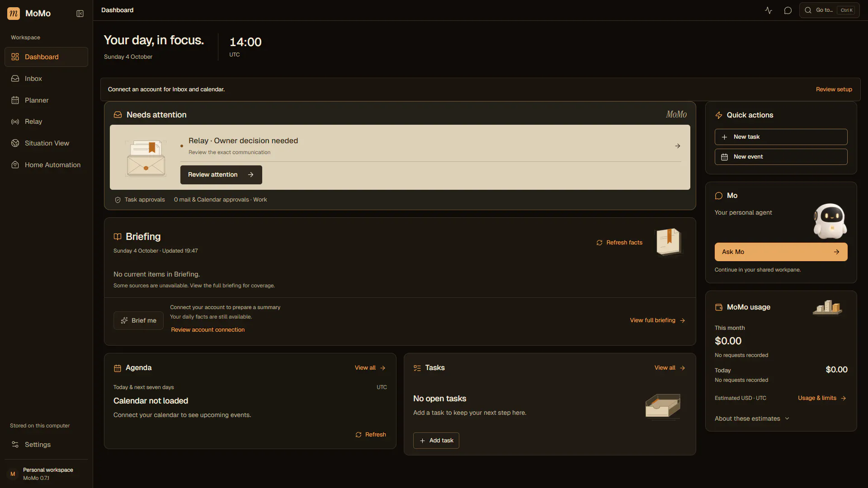Click the Relay · Owner decision needed item

431,146
